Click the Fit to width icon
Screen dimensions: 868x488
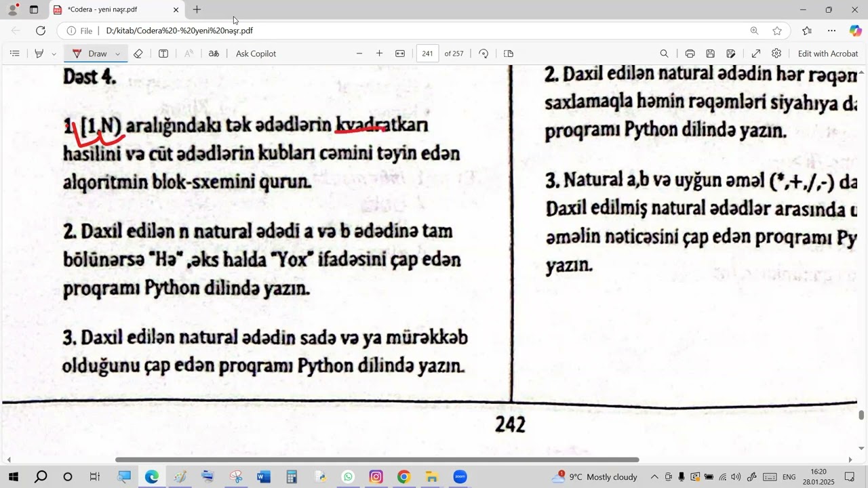(x=400, y=54)
